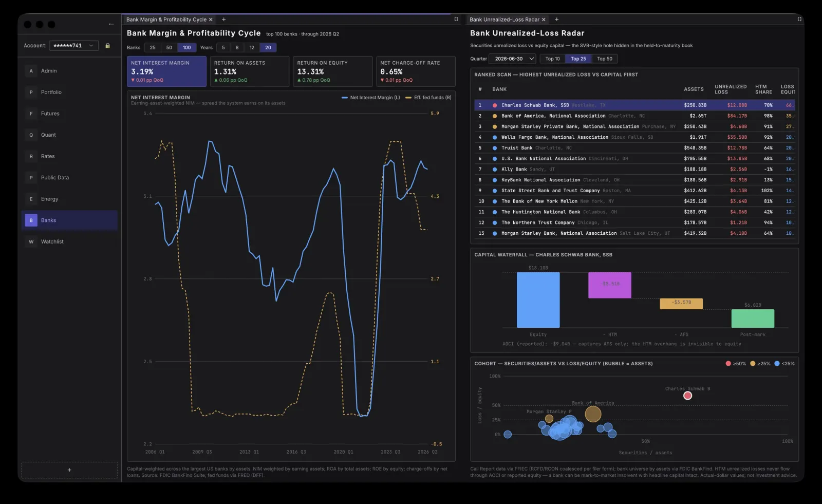Set Years range to 5
The height and width of the screenshot is (504, 822).
(223, 48)
